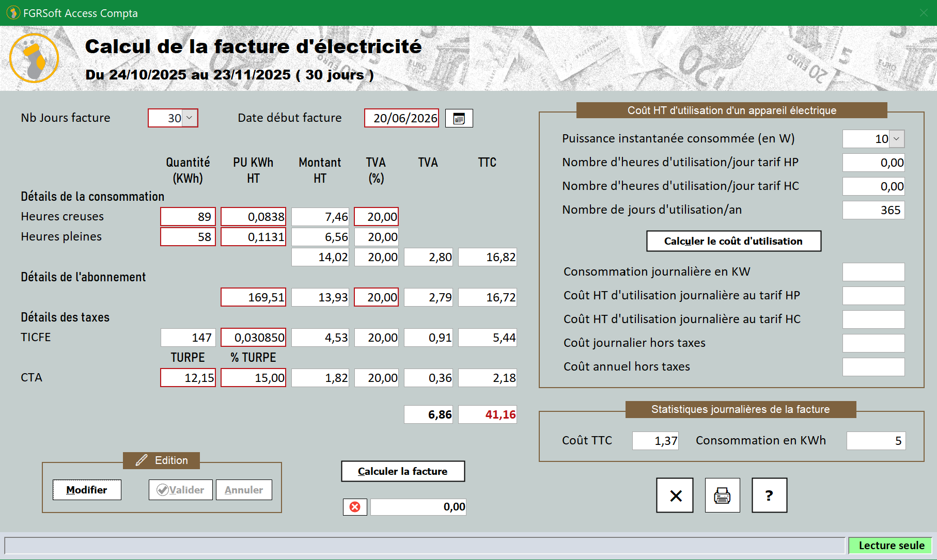Click Heures creuses Montant HT 7,46

tap(320, 217)
